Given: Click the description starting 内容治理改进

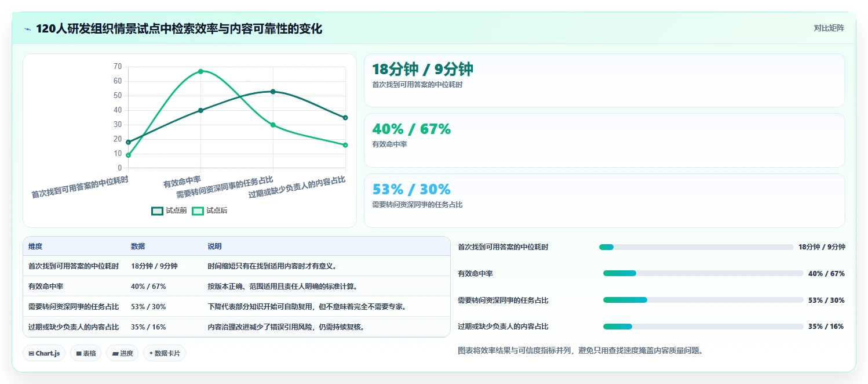Looking at the screenshot, I should [286, 327].
